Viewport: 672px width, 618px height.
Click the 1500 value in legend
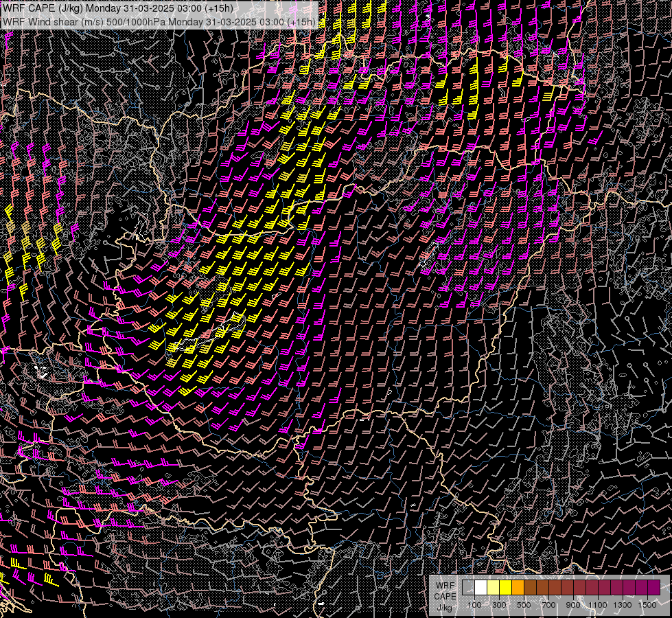(x=647, y=605)
